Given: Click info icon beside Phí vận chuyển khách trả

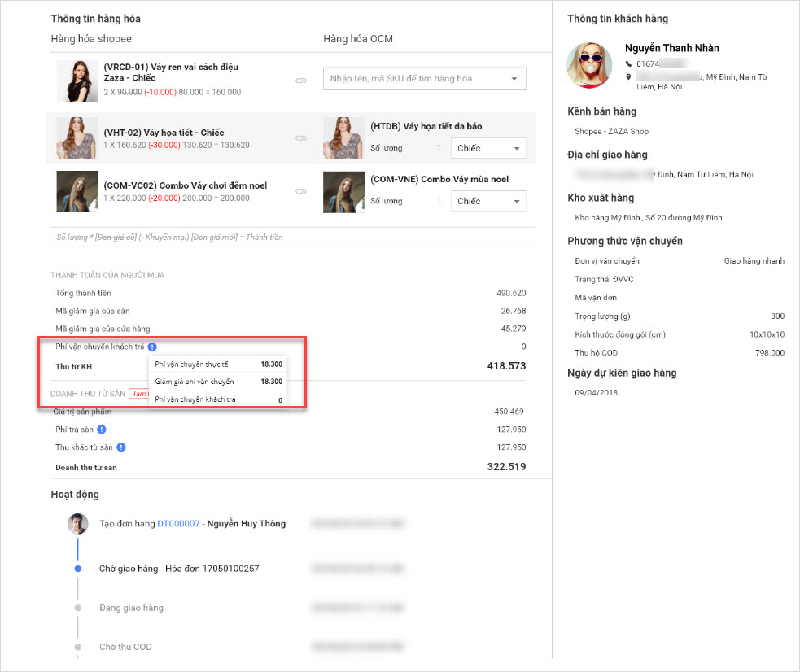Looking at the screenshot, I should 152,347.
